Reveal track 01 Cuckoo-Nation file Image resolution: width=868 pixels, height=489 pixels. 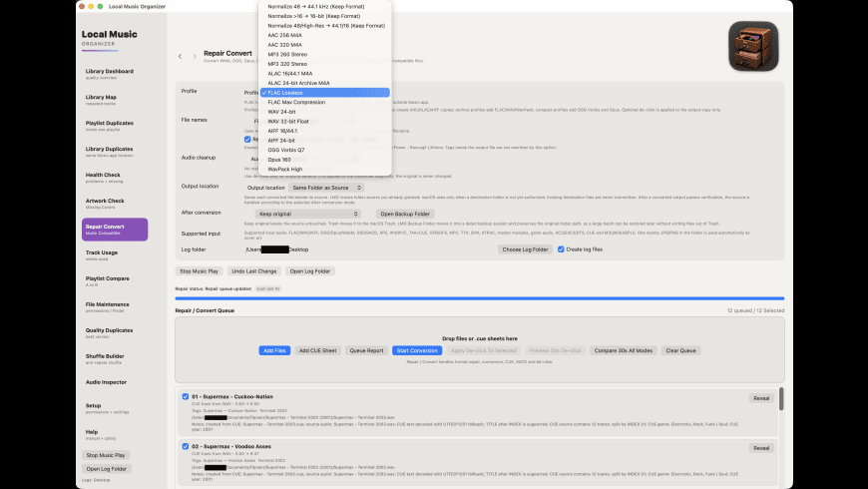[x=761, y=398]
